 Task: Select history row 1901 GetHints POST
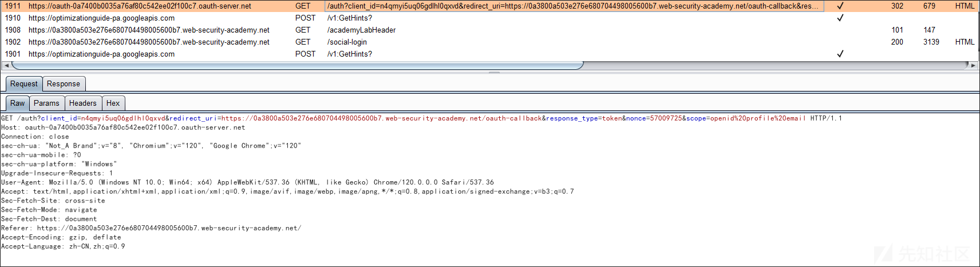[489, 54]
